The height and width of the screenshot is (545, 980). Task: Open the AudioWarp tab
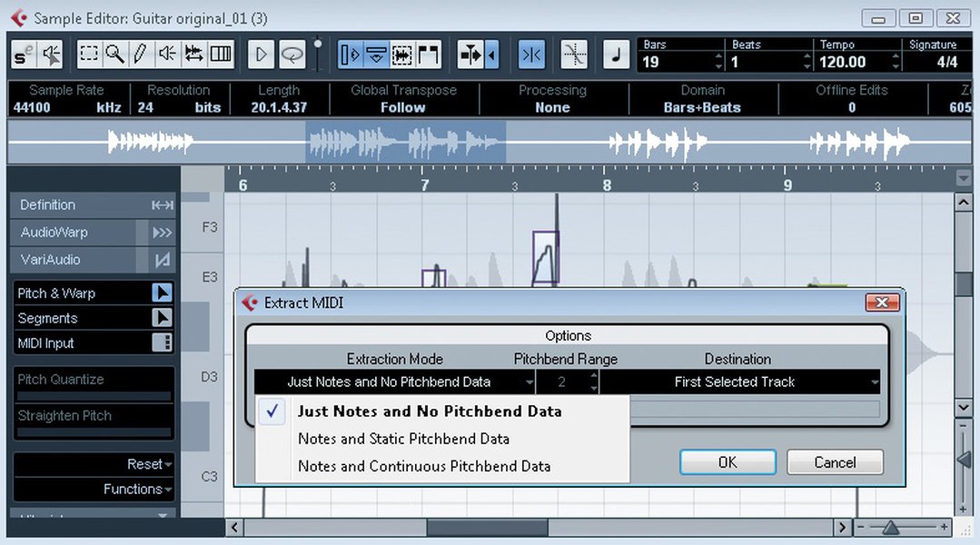pos(93,233)
